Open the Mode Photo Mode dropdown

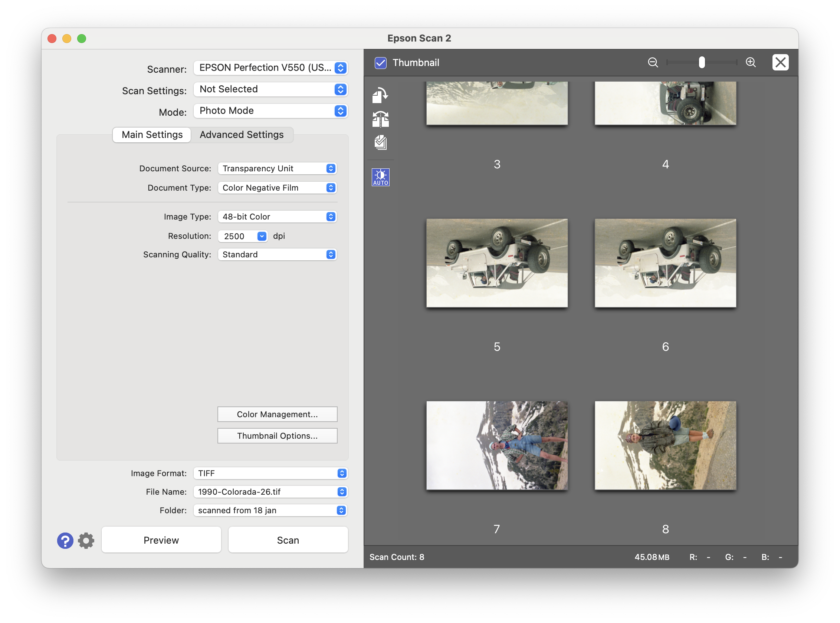pyautogui.click(x=270, y=111)
